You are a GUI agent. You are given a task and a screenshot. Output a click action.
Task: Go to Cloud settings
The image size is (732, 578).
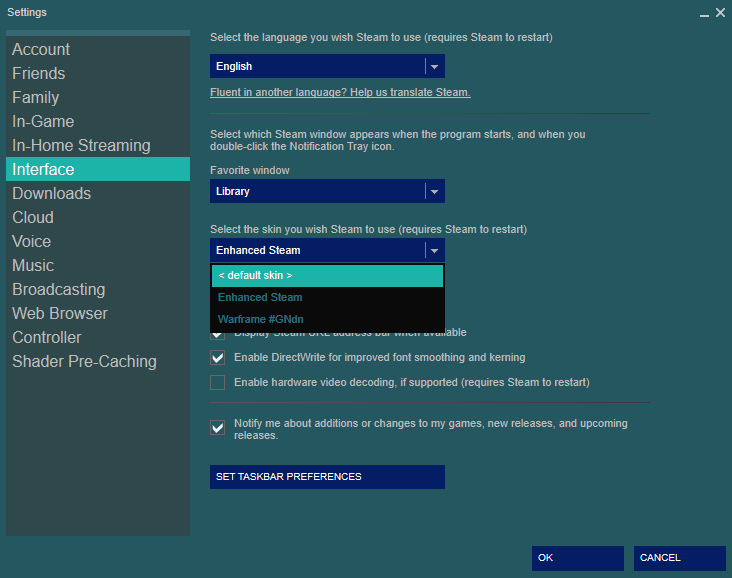[98, 217]
